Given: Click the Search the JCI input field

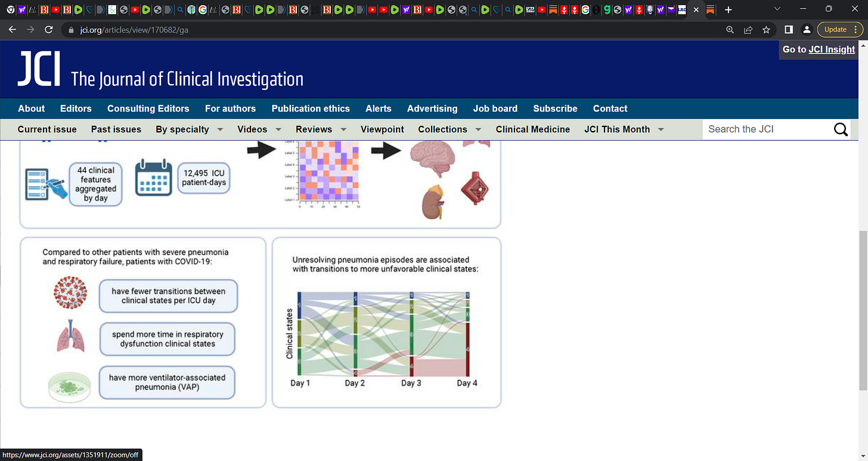Looking at the screenshot, I should (x=768, y=129).
